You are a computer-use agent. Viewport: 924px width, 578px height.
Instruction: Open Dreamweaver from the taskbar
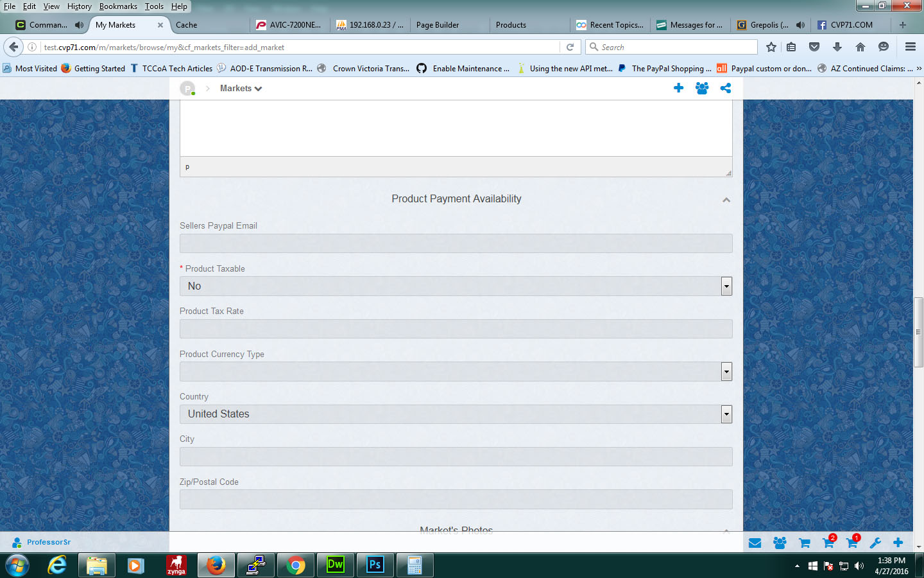coord(336,565)
